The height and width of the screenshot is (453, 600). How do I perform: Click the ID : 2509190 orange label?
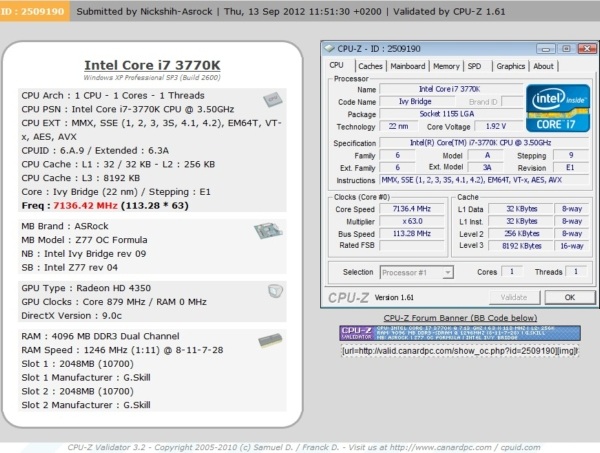pyautogui.click(x=34, y=11)
